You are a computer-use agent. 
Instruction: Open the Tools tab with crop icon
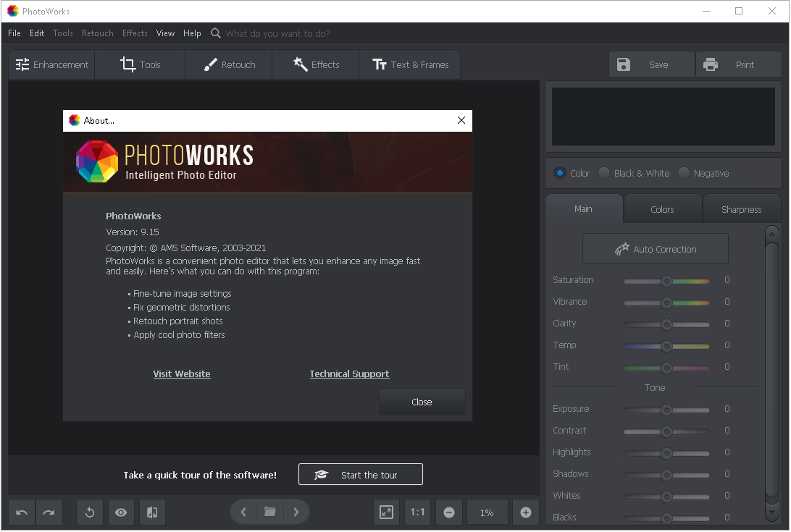(140, 64)
